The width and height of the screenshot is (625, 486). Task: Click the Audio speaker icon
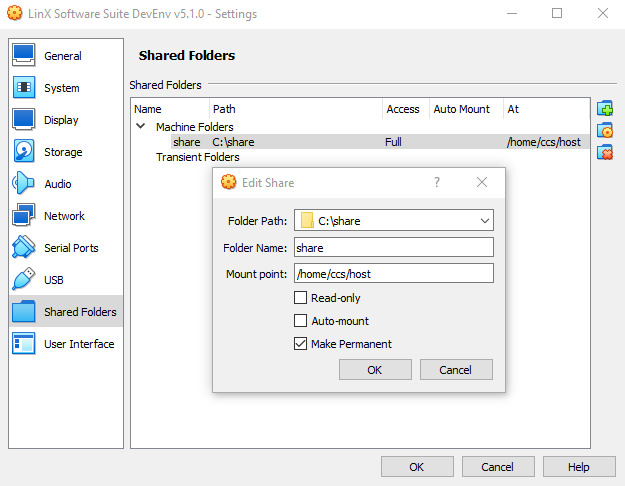point(23,183)
